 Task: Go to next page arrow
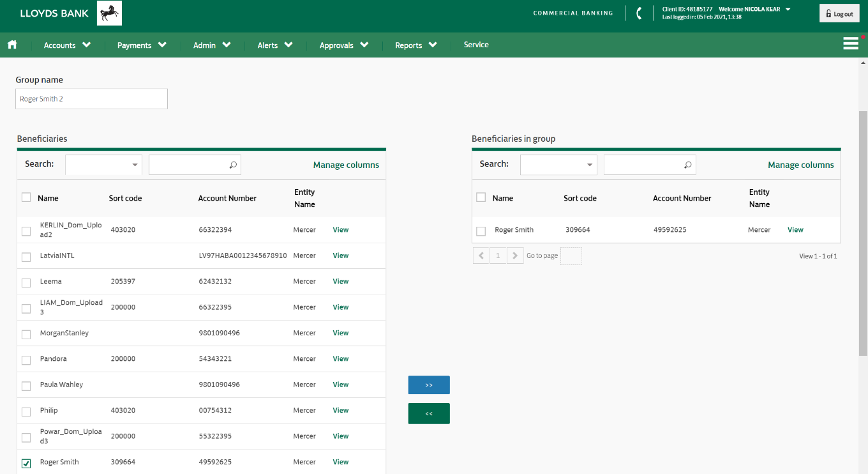pos(515,256)
